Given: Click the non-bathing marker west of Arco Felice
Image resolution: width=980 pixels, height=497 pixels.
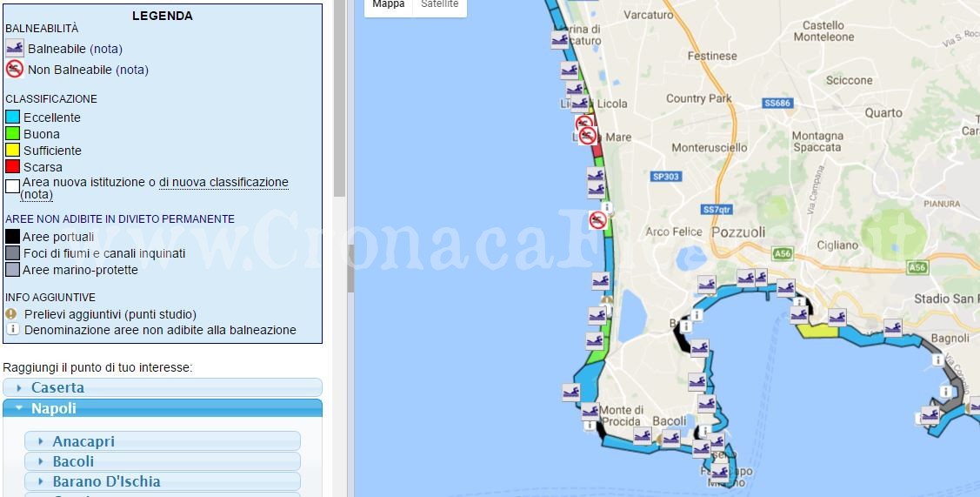Looking at the screenshot, I should [597, 220].
